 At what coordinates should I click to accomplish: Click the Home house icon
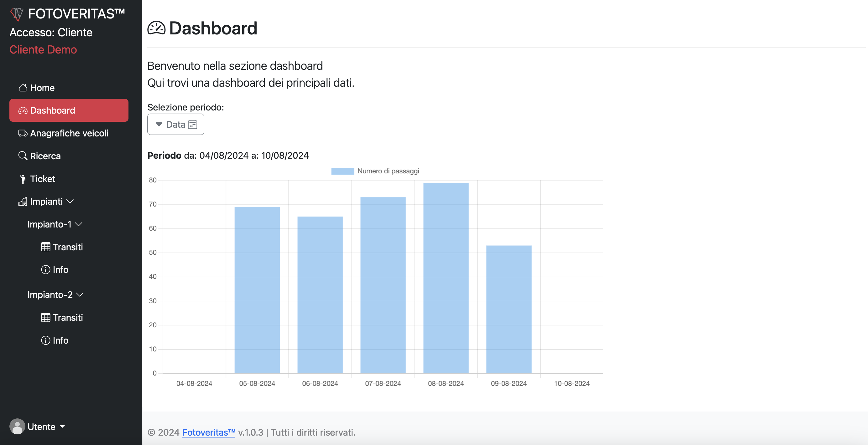(23, 88)
